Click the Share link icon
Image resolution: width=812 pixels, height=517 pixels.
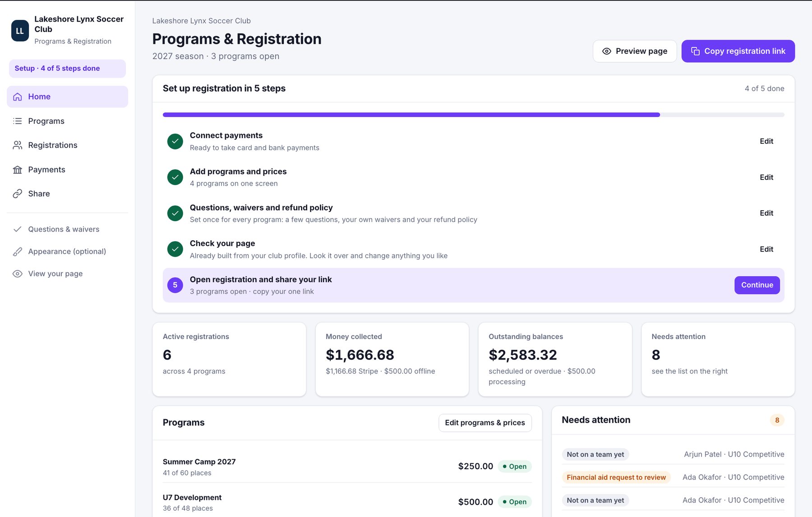click(x=18, y=194)
